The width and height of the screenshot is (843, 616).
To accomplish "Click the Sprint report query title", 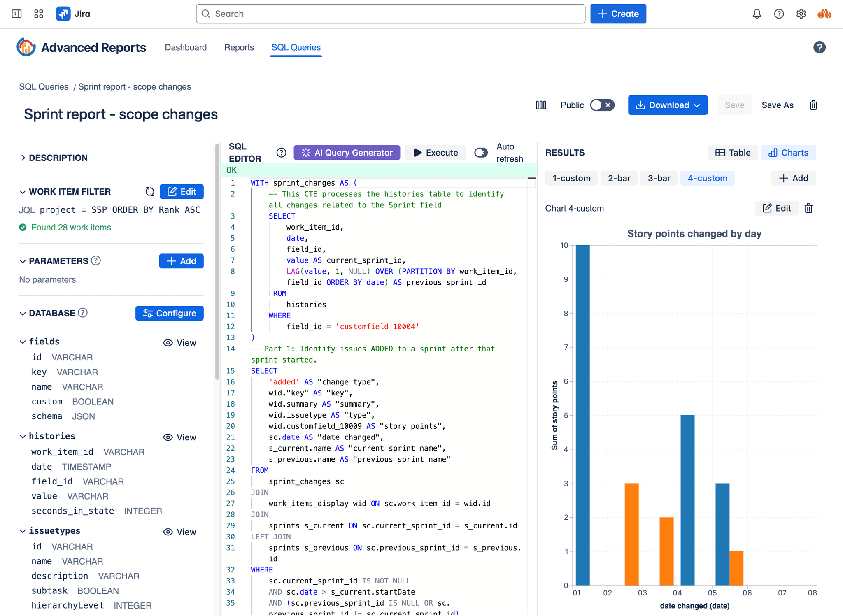I will pos(121,114).
